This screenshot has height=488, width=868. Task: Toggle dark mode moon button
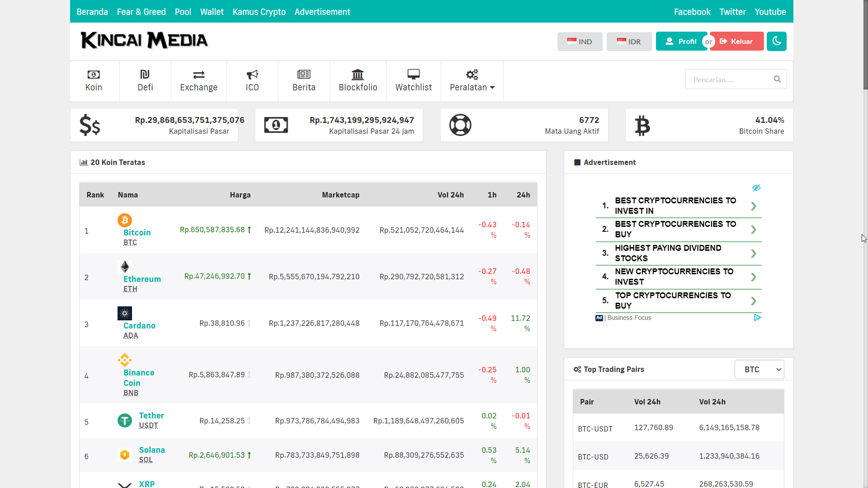tap(777, 41)
